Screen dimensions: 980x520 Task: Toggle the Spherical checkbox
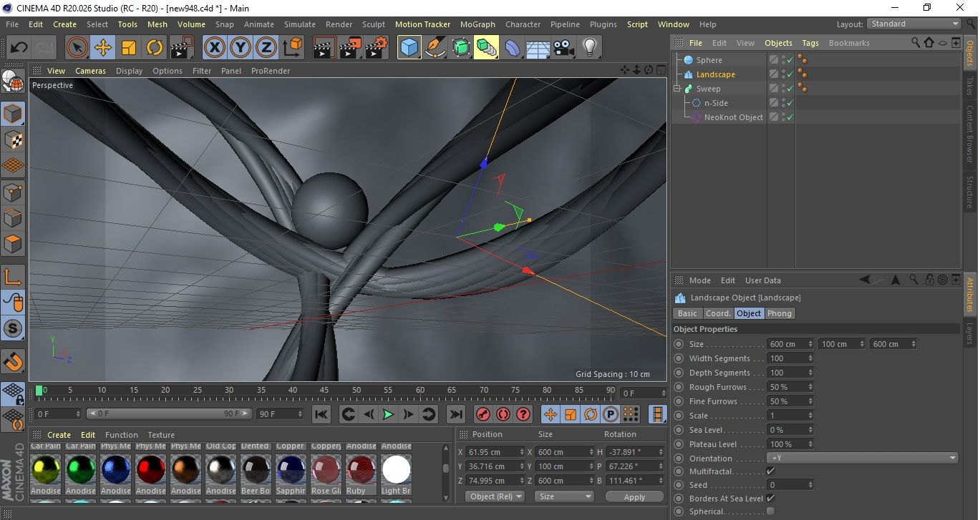[770, 511]
